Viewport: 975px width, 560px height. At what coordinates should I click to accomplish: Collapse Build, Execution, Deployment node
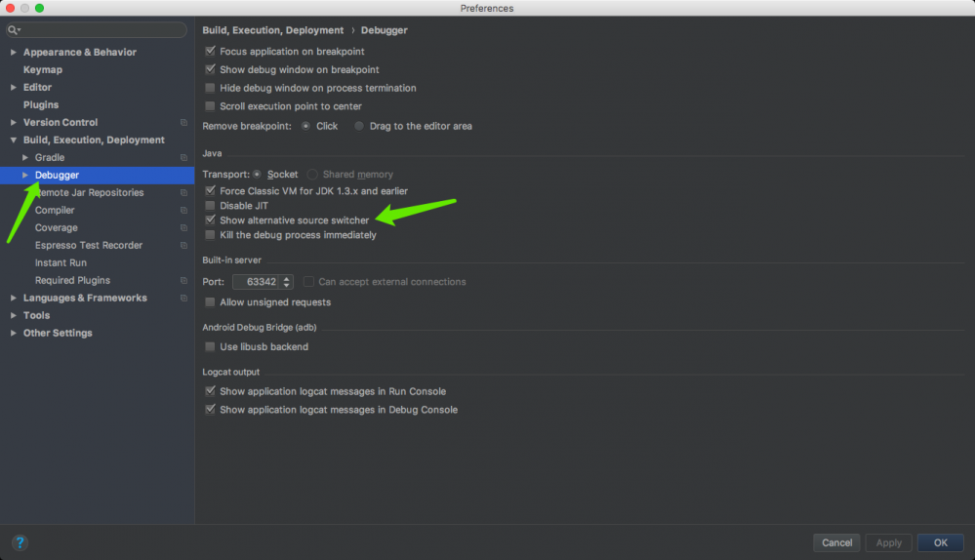click(13, 140)
